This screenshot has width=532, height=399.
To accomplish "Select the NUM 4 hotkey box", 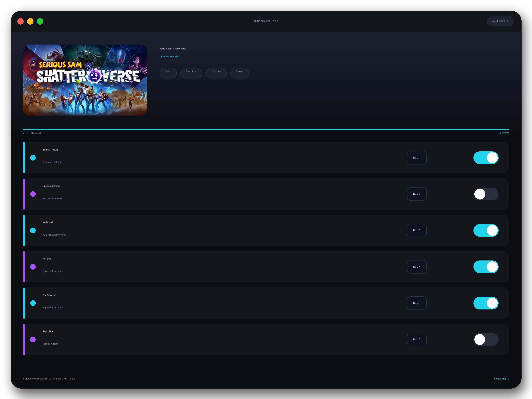I will coord(417,267).
